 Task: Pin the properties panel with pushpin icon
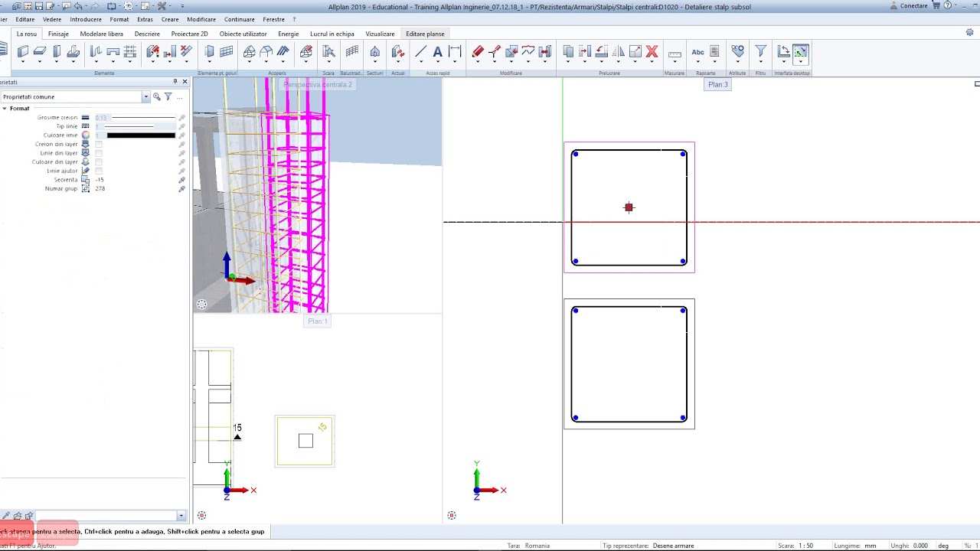[x=175, y=81]
